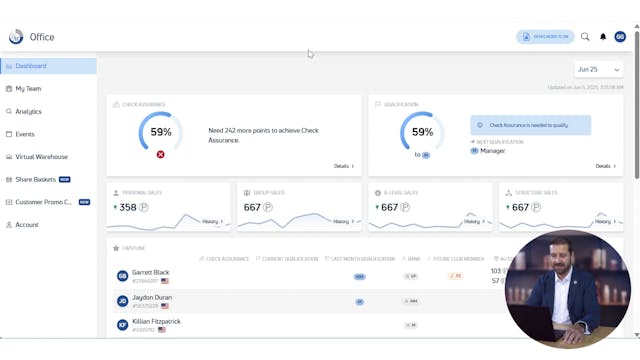Click the blue demo mode button in header
The height and width of the screenshot is (360, 640).
click(x=545, y=37)
